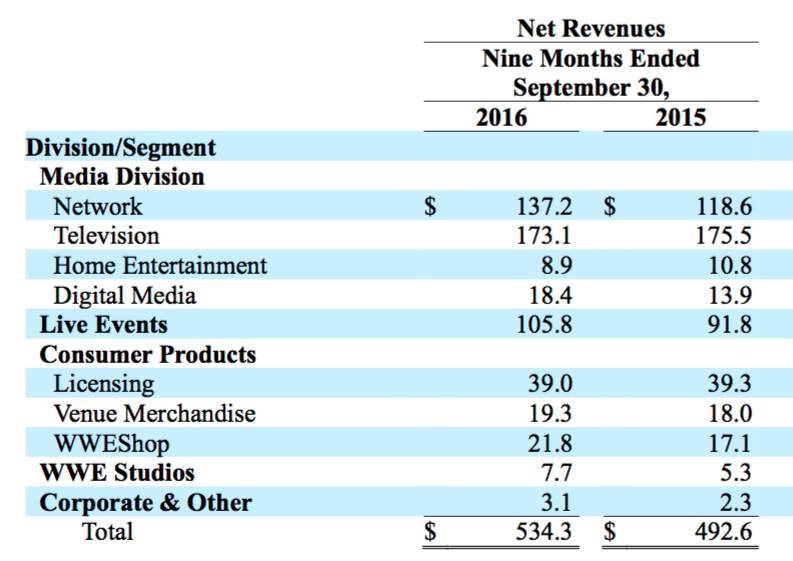Click the Consumer Products section label

point(148,355)
